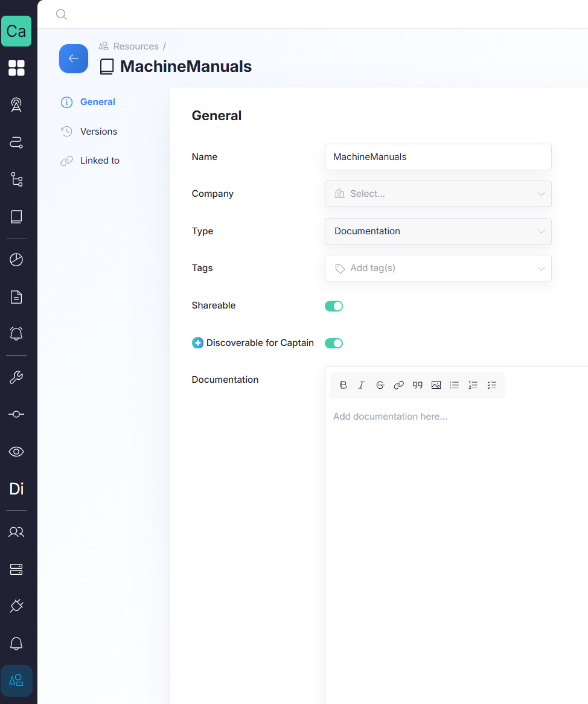Apply strikethrough formatting in documentation editor
This screenshot has height=704, width=588.
(380, 385)
